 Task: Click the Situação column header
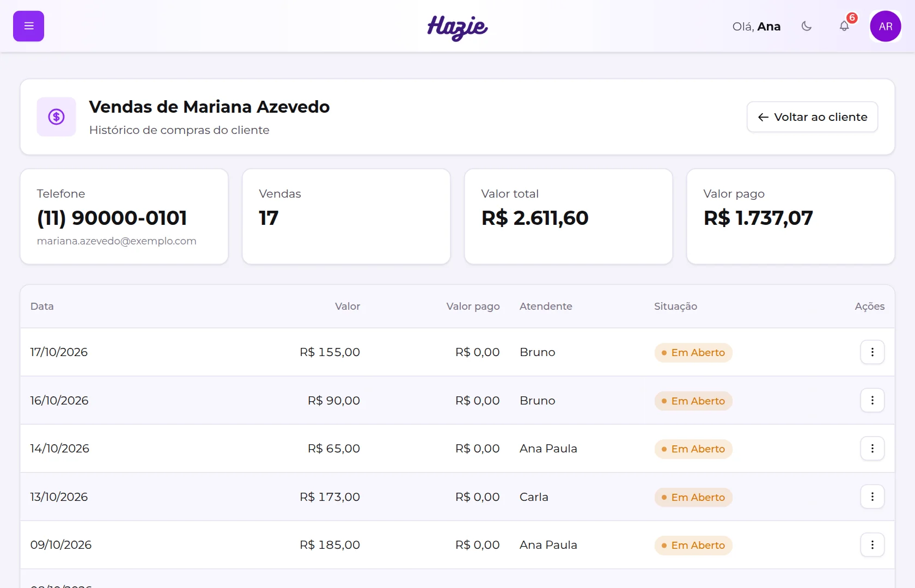coord(675,307)
